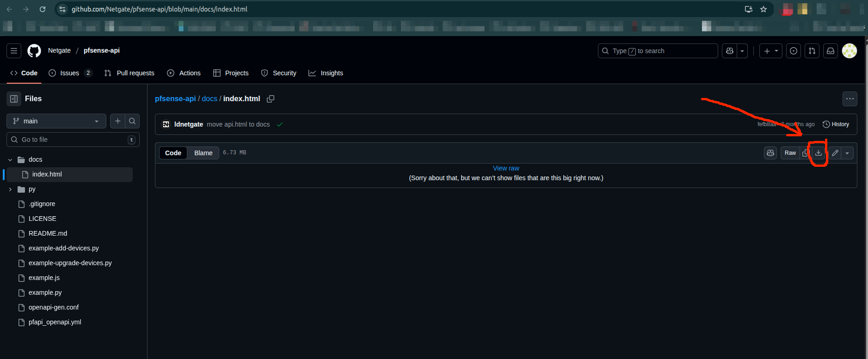Follow the pfsense-api breadcrumb link
The height and width of the screenshot is (359, 868).
[x=175, y=98]
